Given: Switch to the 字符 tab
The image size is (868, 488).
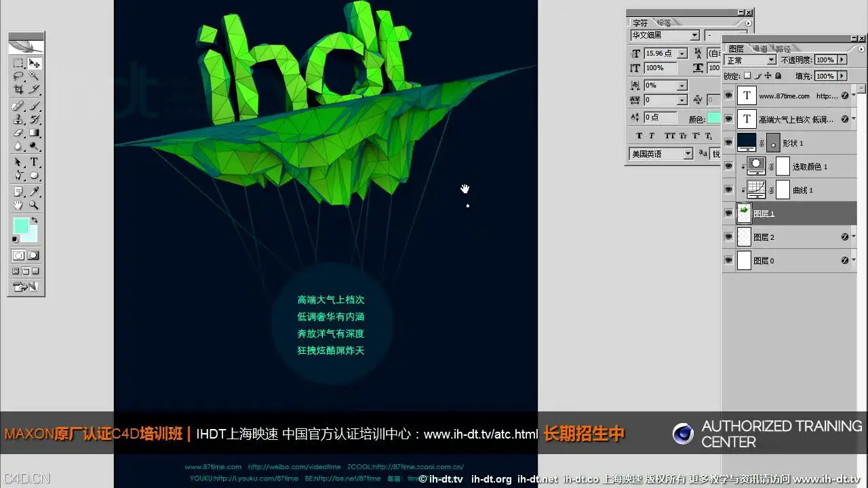Looking at the screenshot, I should click(639, 22).
